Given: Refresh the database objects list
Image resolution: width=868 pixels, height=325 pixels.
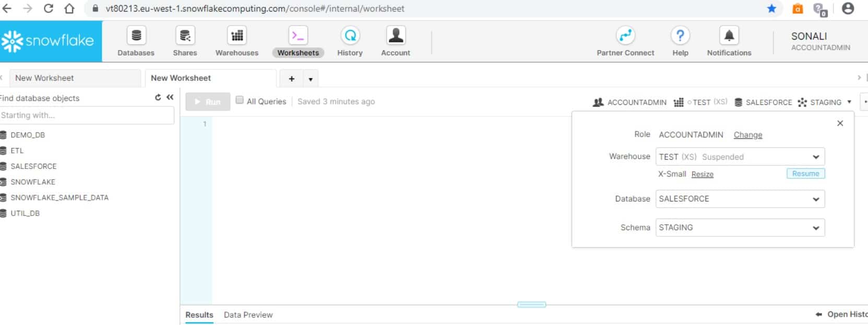Looking at the screenshot, I should tap(158, 98).
